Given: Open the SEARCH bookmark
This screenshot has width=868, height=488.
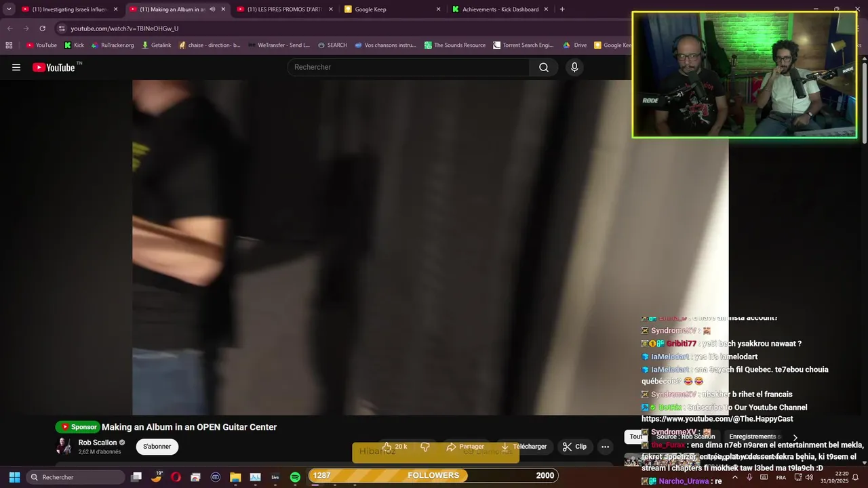Looking at the screenshot, I should (332, 45).
